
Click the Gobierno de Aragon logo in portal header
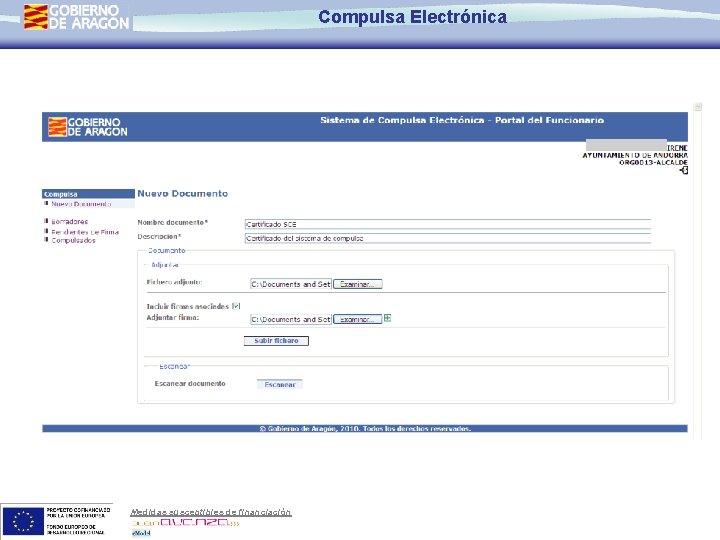pos(88,127)
